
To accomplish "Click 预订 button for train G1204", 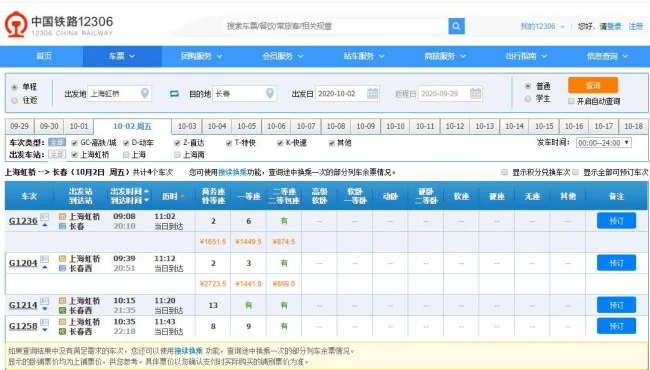I will 616,263.
